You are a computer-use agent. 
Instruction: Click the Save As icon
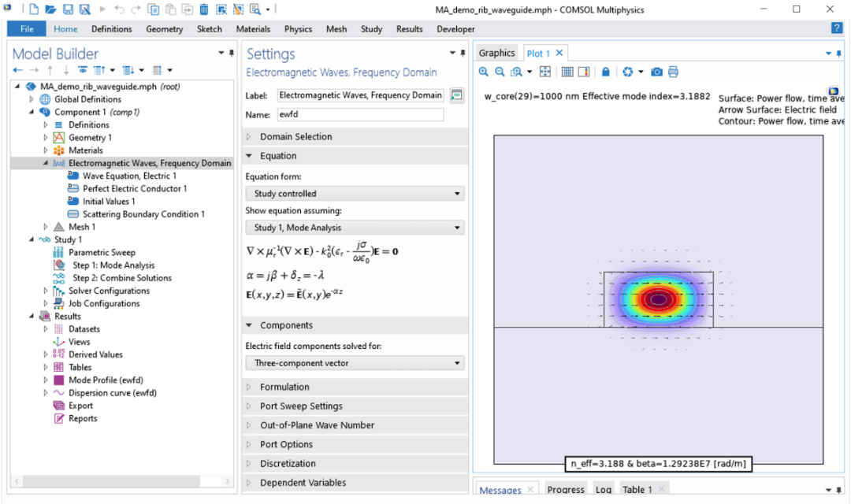[x=84, y=9]
